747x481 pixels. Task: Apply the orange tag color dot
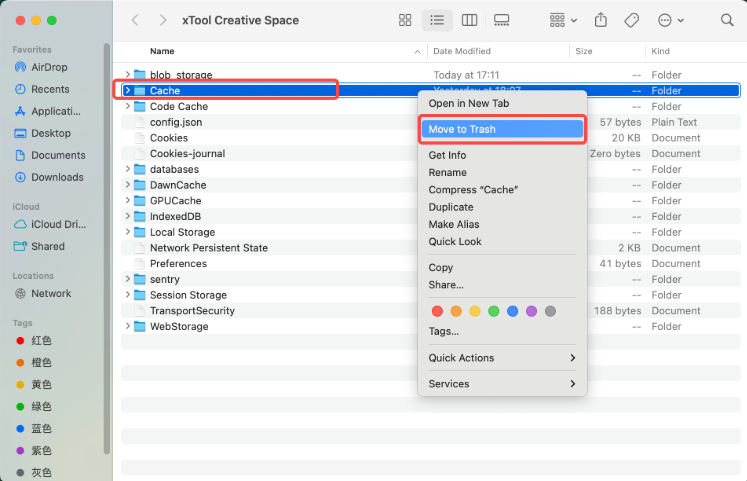456,311
